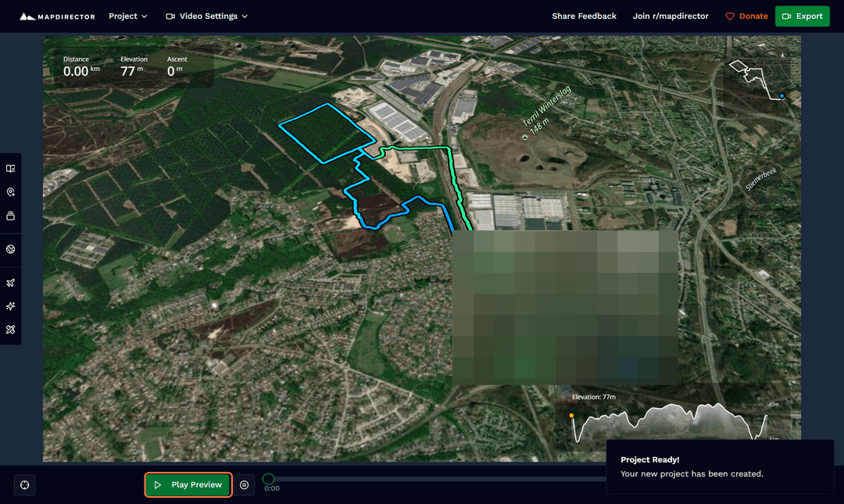Image resolution: width=844 pixels, height=504 pixels.
Task: Click the MAPDIRECTOR logo
Action: [x=56, y=16]
